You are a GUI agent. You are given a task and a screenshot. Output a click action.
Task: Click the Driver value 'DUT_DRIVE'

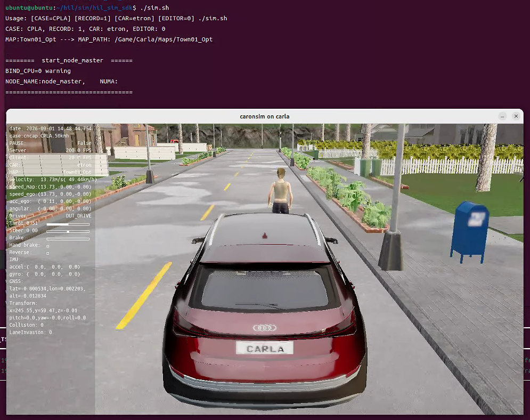pyautogui.click(x=78, y=216)
